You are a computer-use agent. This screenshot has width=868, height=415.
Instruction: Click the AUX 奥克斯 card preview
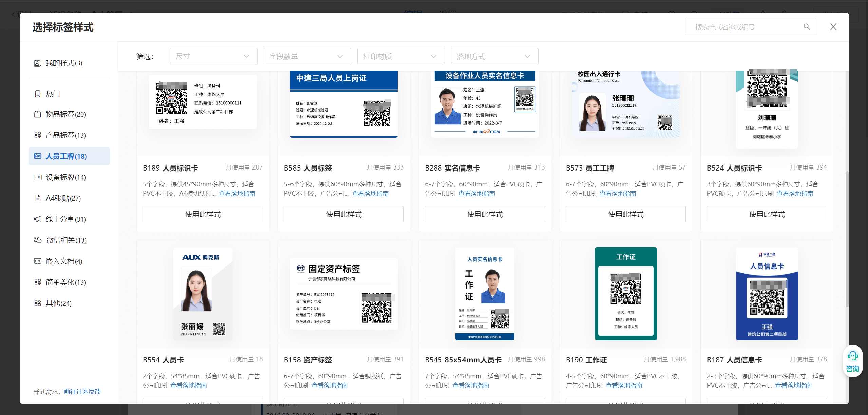point(203,294)
